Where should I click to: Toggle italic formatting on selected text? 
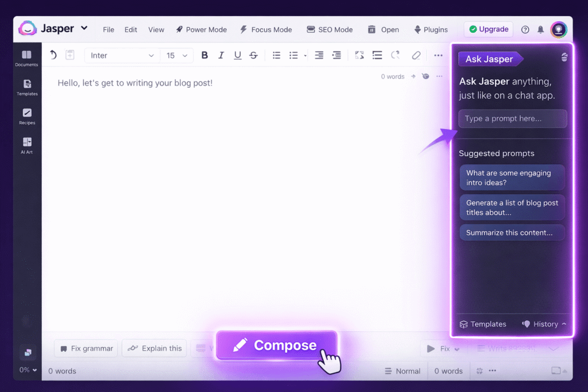[x=221, y=55]
